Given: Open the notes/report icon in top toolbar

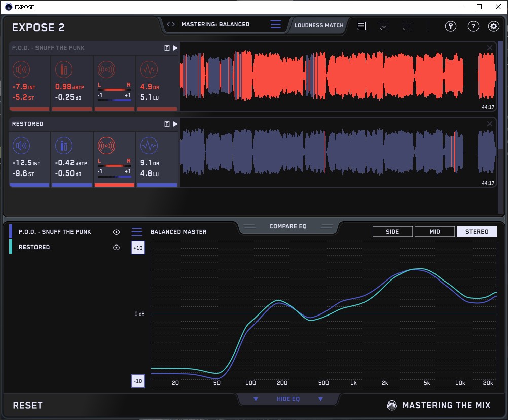Looking at the screenshot, I should click(361, 26).
